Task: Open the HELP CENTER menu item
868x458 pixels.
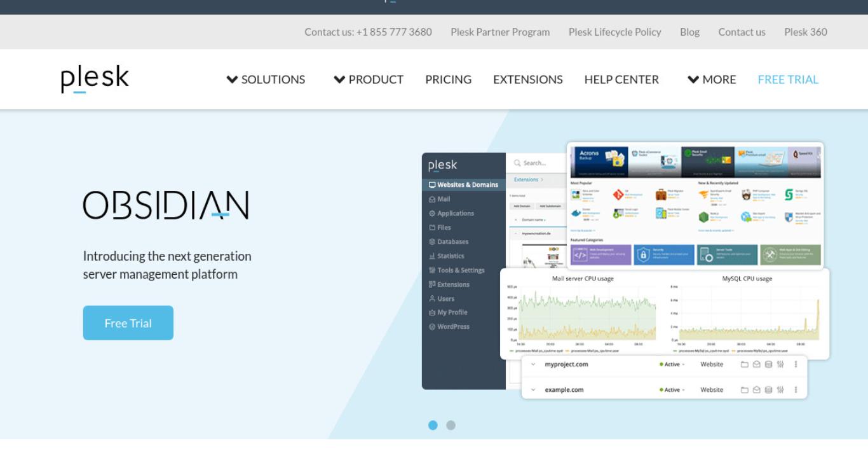Action: tap(621, 80)
